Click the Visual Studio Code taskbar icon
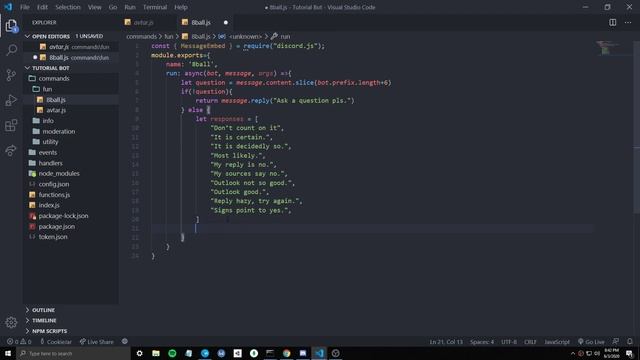The height and width of the screenshot is (360, 640). click(319, 353)
